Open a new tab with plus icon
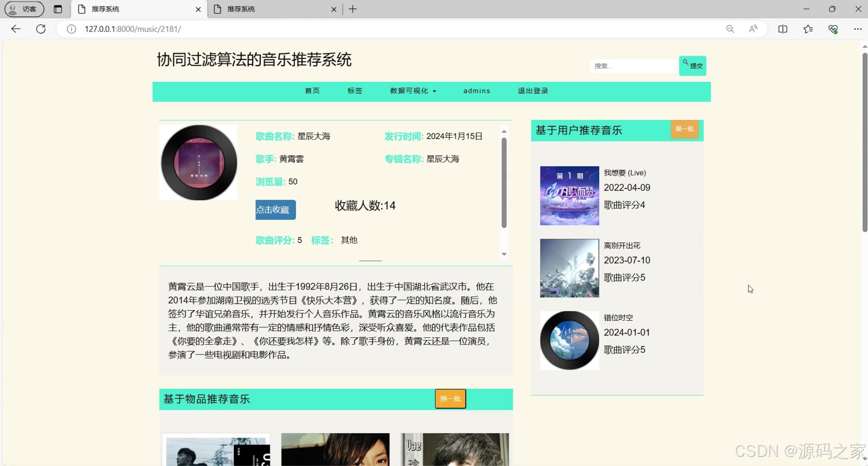 (x=353, y=9)
